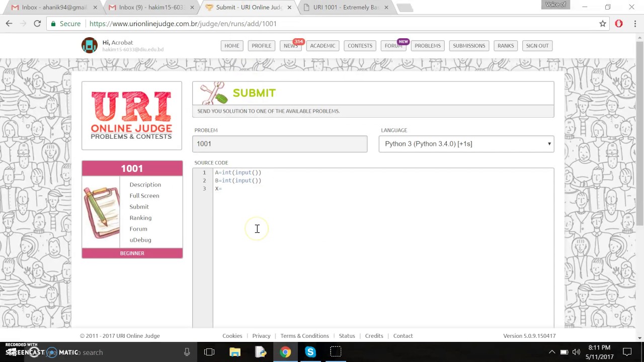Go to HOME in the navigation bar
644x362 pixels.
pos(232,46)
